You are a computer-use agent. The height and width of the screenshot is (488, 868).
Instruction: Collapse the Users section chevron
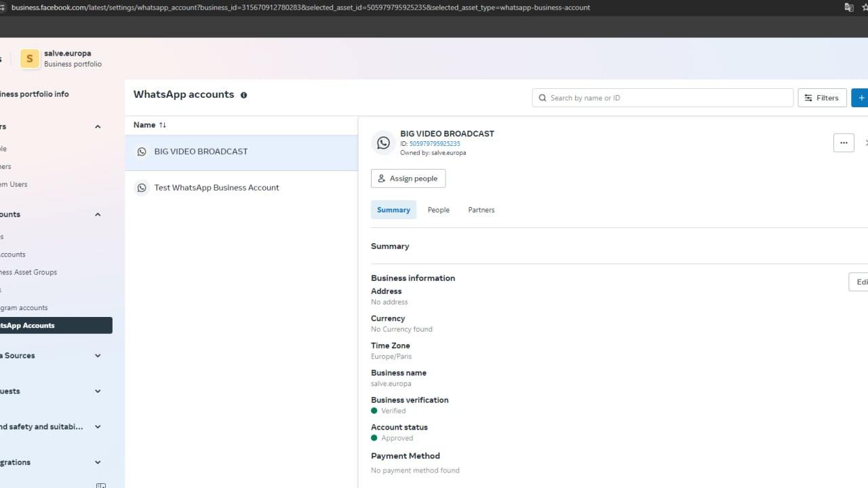click(98, 127)
